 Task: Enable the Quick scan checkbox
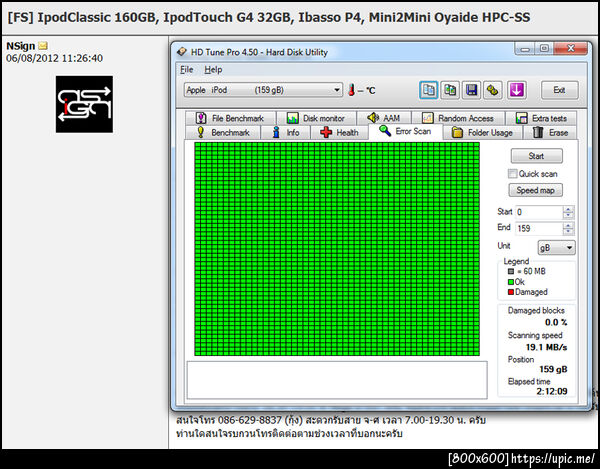click(x=512, y=174)
